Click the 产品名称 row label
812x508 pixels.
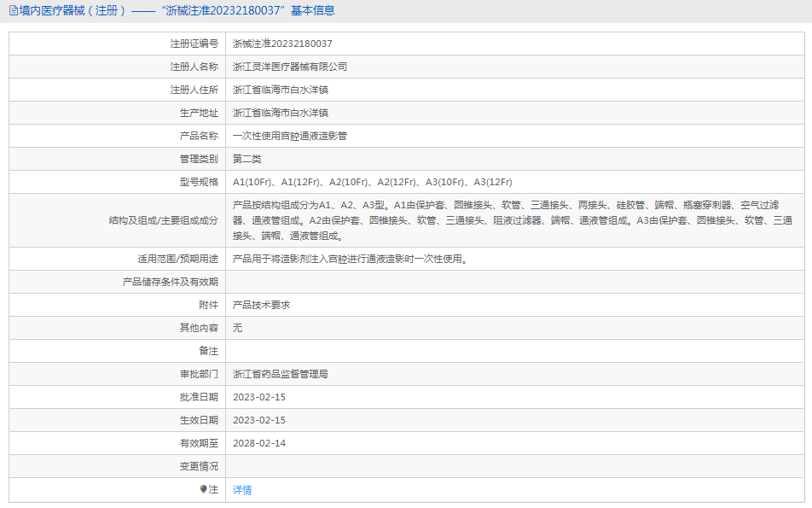199,136
